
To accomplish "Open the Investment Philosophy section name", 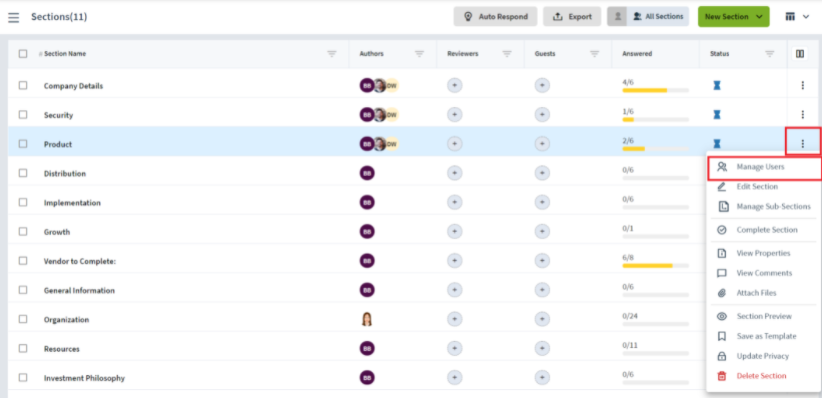I will 84,378.
